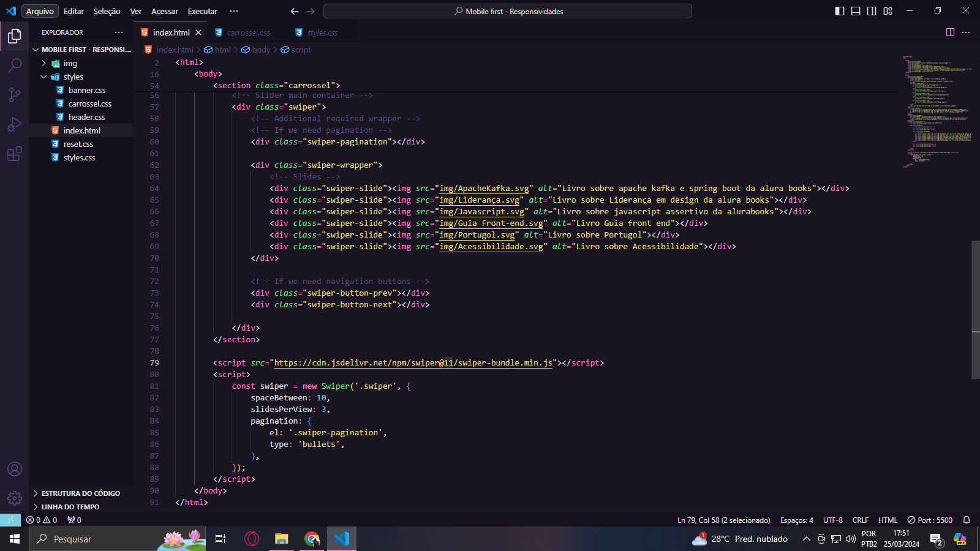The width and height of the screenshot is (980, 551).
Task: Open the Seleção menu
Action: tap(107, 11)
